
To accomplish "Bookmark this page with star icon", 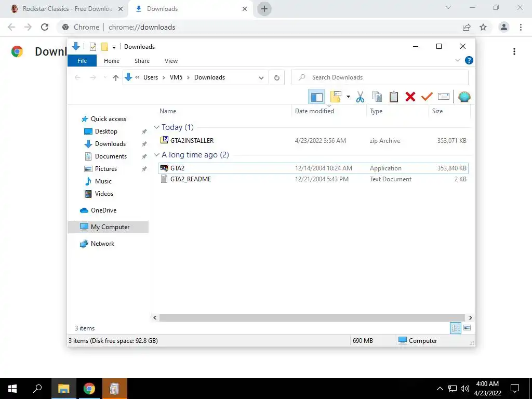I will [483, 27].
